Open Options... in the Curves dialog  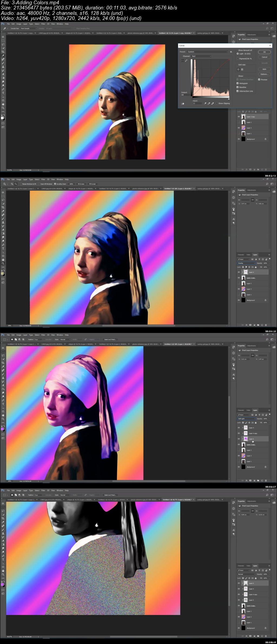264,74
